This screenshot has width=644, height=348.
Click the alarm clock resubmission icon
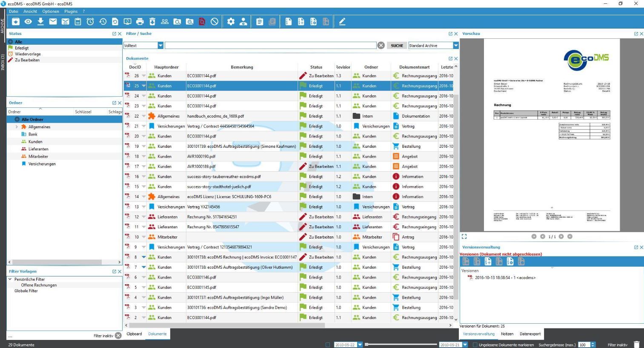click(90, 22)
